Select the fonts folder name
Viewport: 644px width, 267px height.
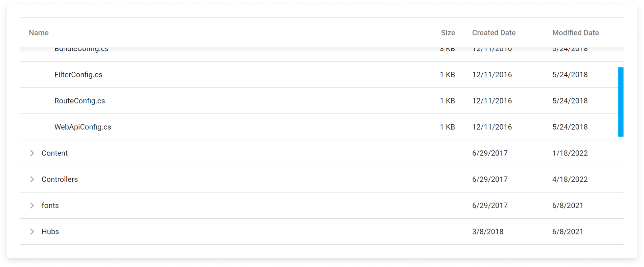(x=50, y=206)
